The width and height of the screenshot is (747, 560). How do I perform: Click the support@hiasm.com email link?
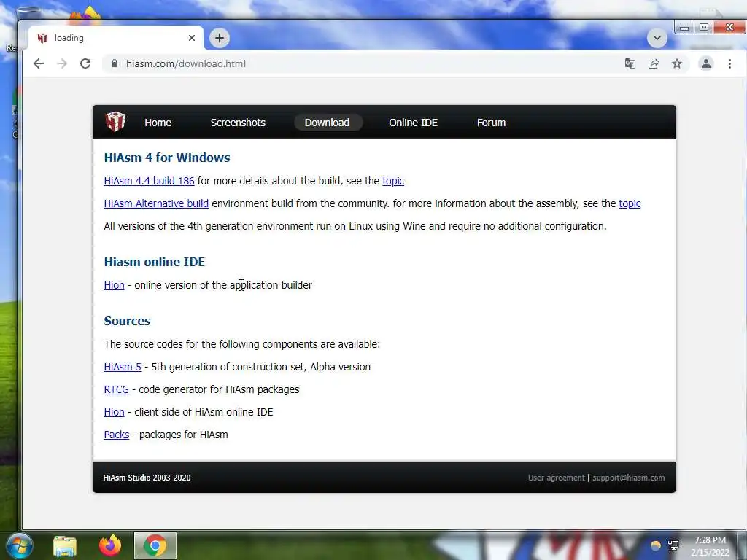(628, 478)
